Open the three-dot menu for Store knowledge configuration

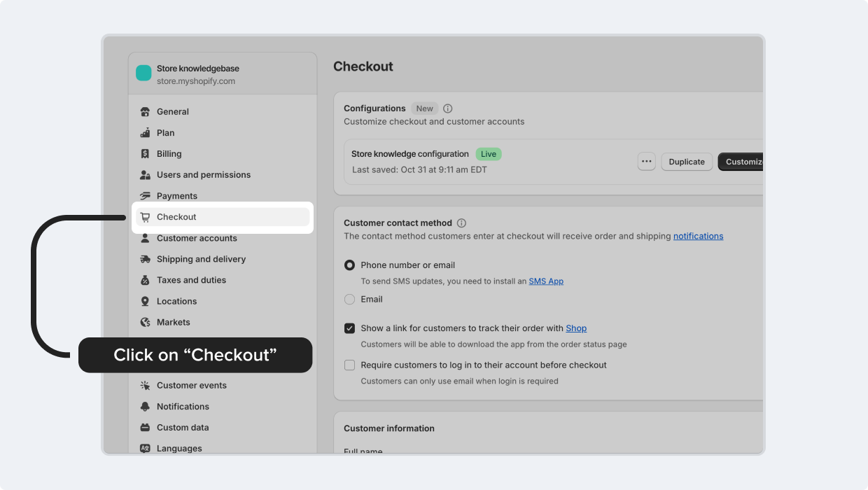point(647,162)
